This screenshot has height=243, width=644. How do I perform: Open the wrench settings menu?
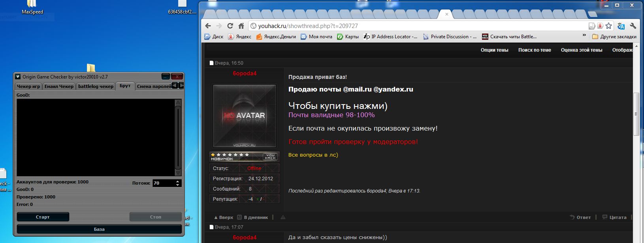[x=633, y=26]
